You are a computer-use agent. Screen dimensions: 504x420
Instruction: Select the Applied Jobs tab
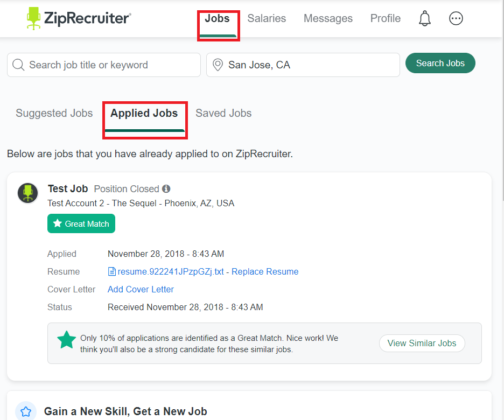[144, 113]
